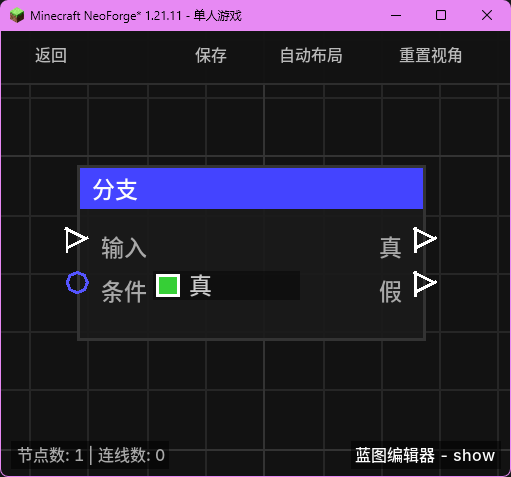Reset the view with 重置视角
Viewport: 511px width, 477px height.
point(431,55)
